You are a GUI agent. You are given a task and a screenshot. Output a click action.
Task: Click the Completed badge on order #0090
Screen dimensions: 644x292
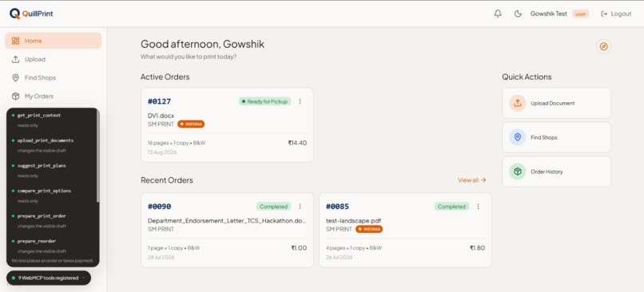274,207
